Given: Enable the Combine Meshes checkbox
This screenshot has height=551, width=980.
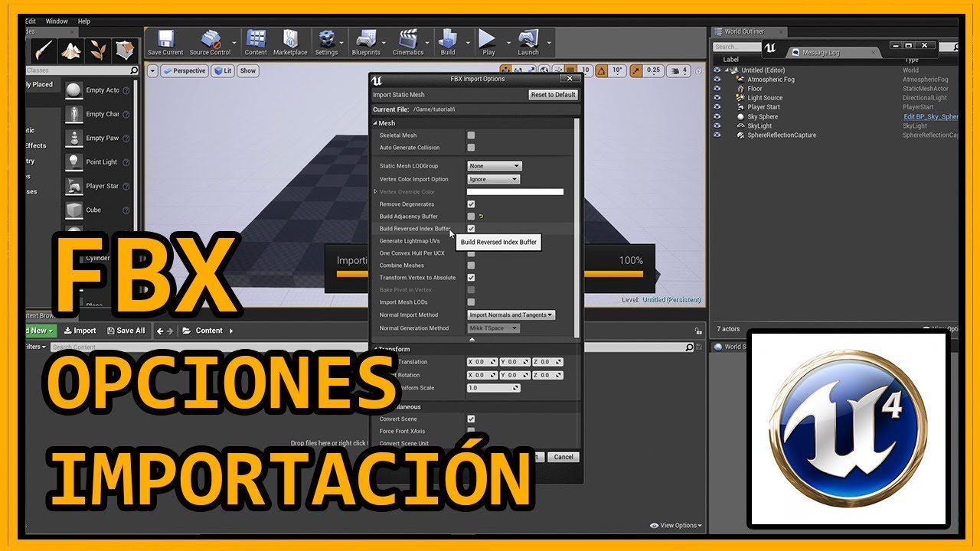Looking at the screenshot, I should [471, 266].
